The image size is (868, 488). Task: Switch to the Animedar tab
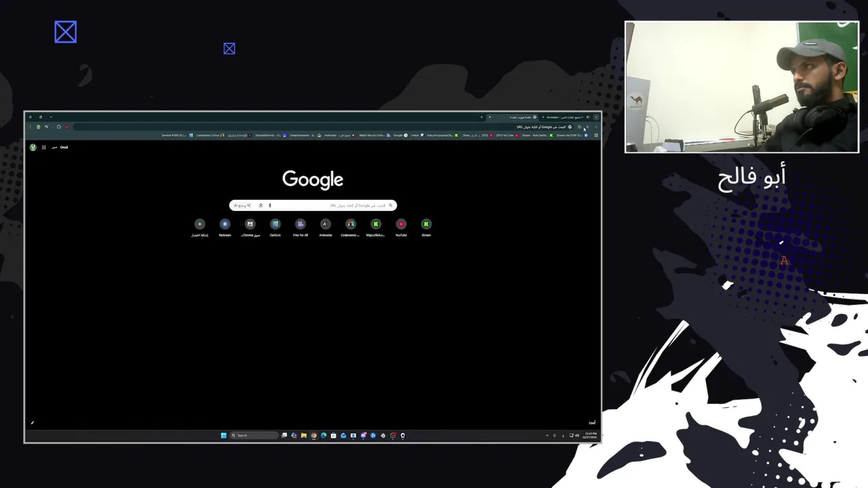pyautogui.click(x=566, y=117)
